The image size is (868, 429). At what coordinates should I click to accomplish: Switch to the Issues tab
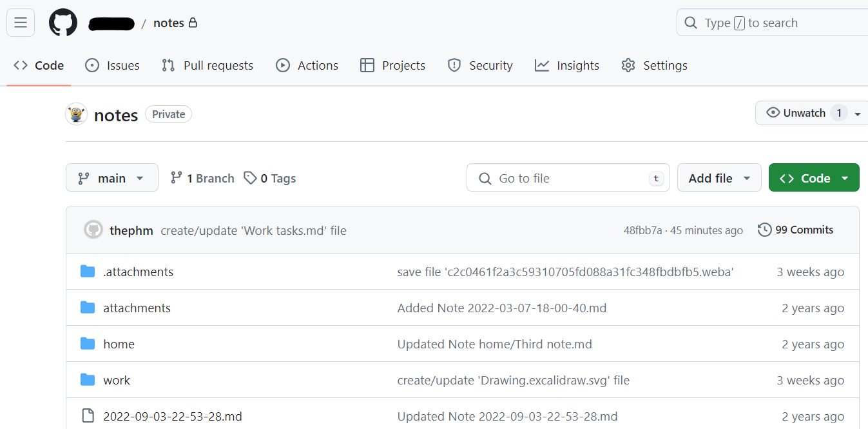pyautogui.click(x=113, y=65)
